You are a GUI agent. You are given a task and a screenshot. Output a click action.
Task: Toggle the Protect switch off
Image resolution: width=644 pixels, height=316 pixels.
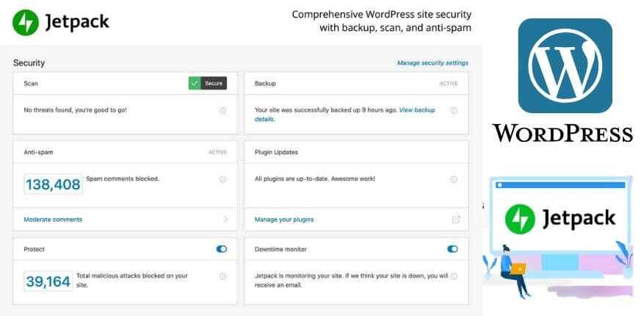(222, 249)
